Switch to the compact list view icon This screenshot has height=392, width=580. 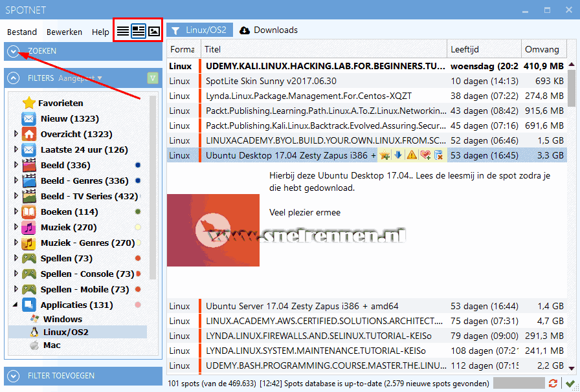coord(123,30)
